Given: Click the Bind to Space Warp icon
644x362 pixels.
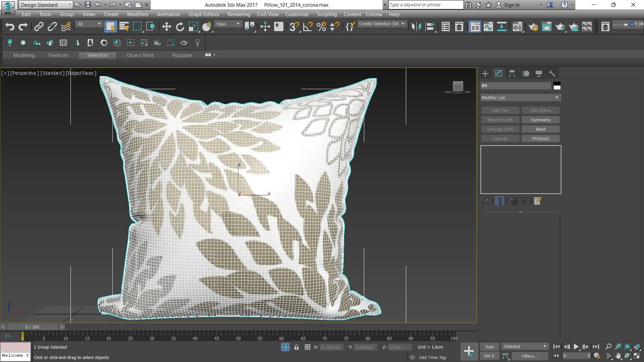Looking at the screenshot, I should [66, 27].
